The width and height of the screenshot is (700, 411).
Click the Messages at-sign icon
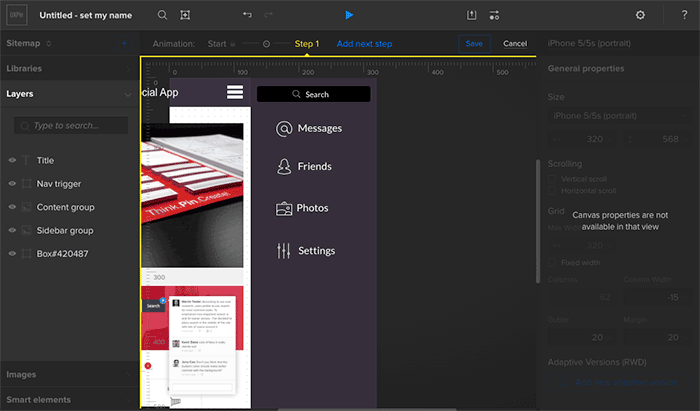click(284, 129)
